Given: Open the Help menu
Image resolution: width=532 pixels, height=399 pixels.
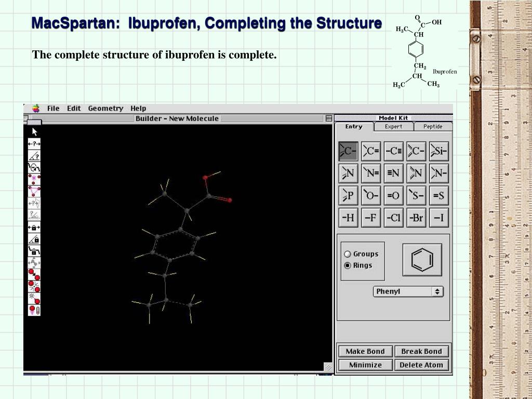Looking at the screenshot, I should (x=138, y=108).
